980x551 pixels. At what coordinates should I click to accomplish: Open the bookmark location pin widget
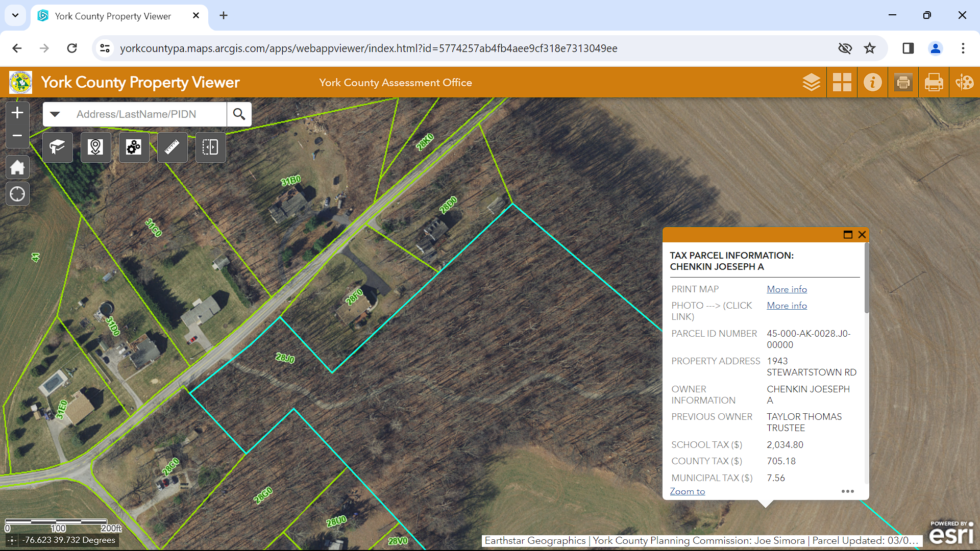point(95,147)
